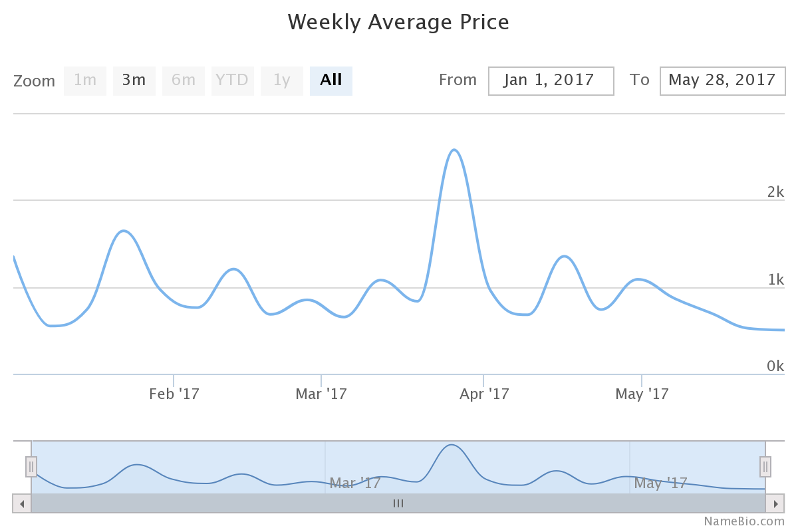
Task: Click the scrollbar grip in the navigator
Action: click(398, 503)
